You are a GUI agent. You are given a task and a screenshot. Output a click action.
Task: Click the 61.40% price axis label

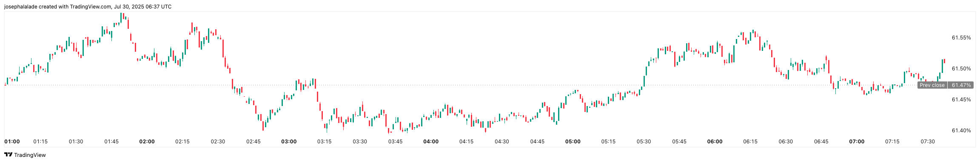(x=961, y=131)
